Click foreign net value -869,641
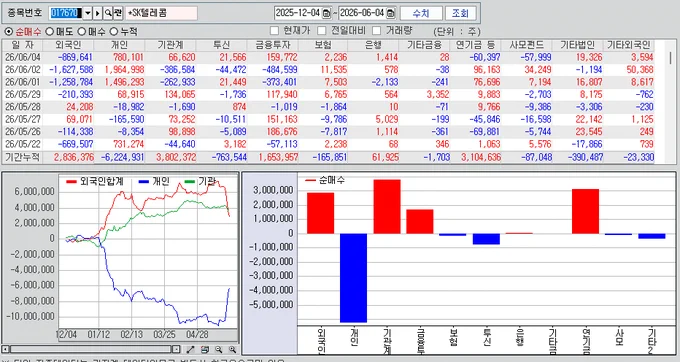Viewport: 680px width, 362px height. [x=75, y=57]
